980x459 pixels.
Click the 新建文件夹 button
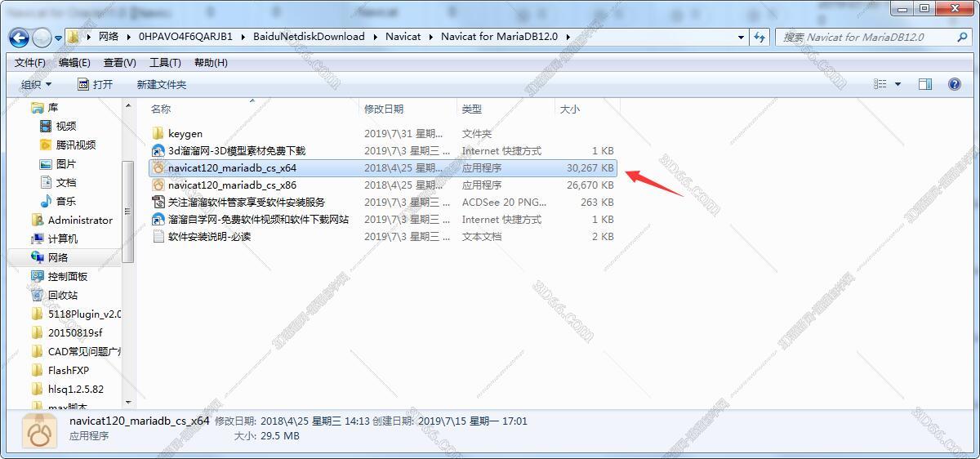point(162,84)
